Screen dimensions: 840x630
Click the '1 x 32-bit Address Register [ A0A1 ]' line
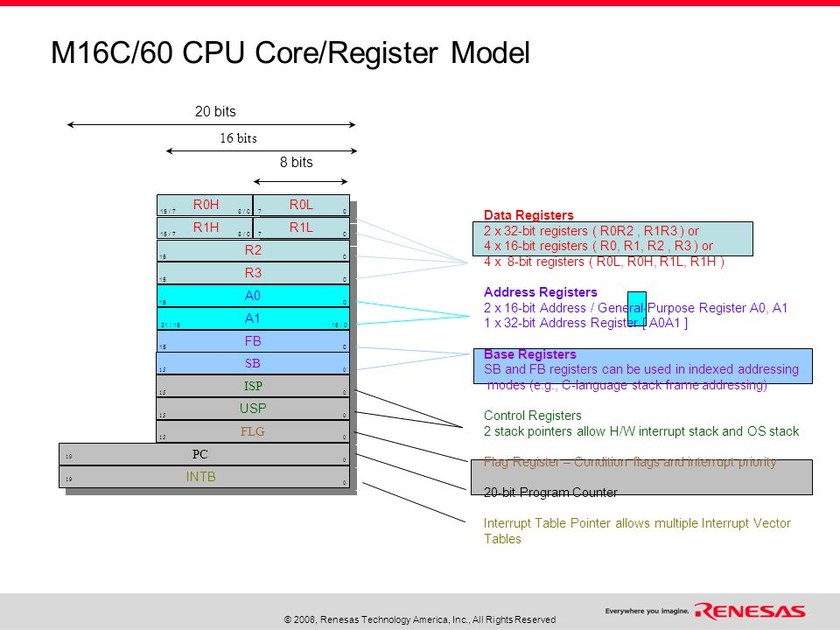585,323
